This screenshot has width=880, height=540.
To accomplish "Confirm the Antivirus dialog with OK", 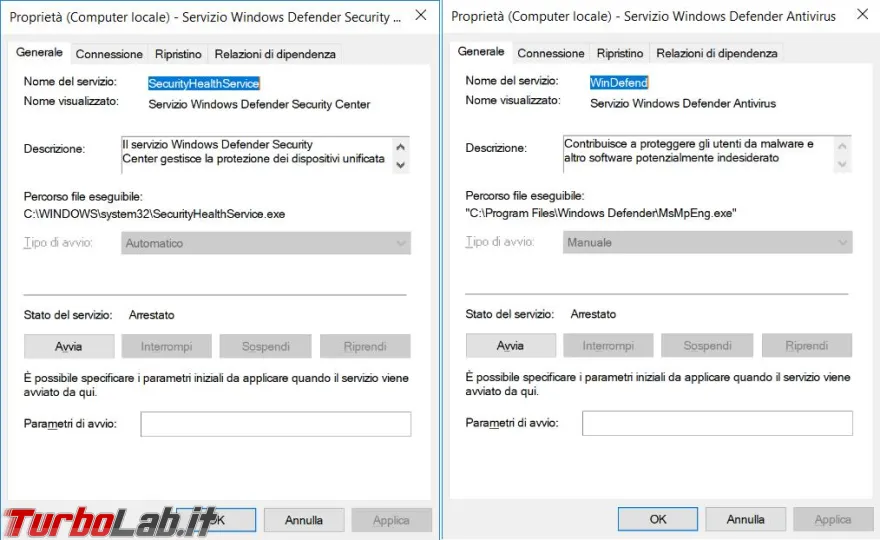I will click(658, 519).
